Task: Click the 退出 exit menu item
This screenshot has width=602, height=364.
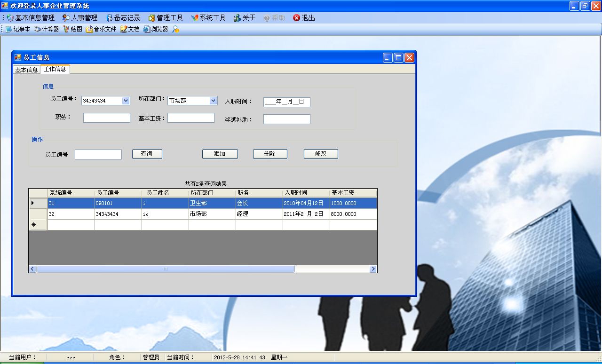Action: click(x=304, y=18)
